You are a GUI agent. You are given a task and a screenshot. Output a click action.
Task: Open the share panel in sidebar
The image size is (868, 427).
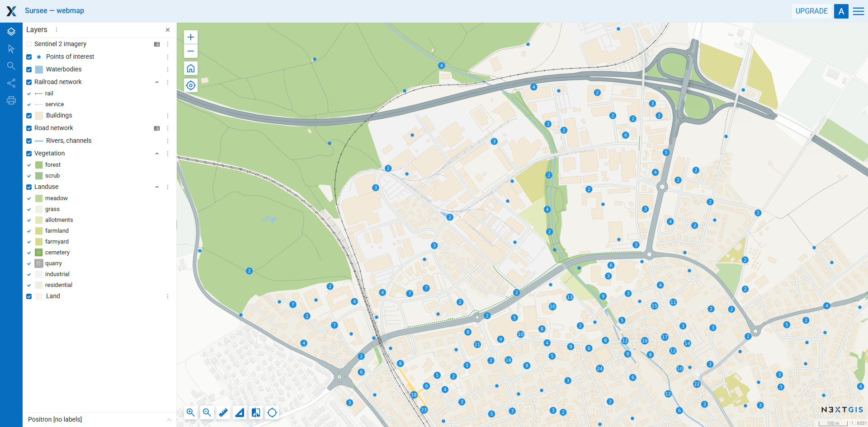click(x=11, y=83)
